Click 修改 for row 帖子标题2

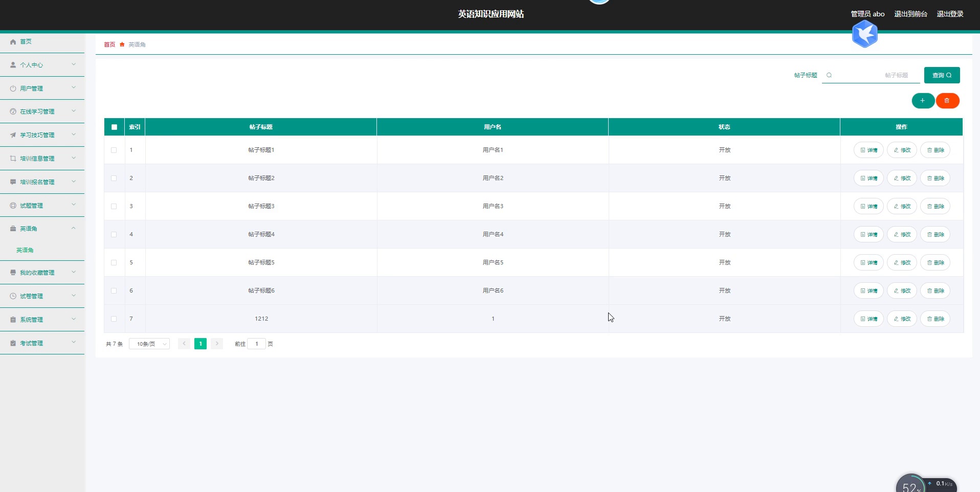902,178
